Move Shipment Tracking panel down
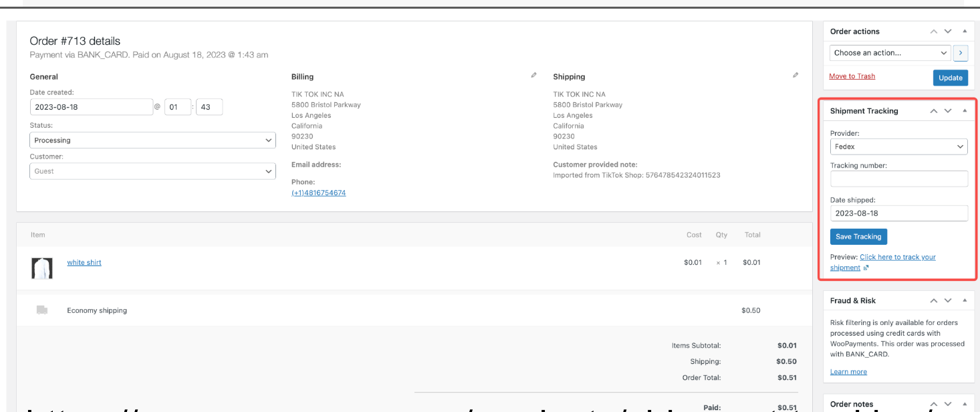Screen dimensions: 980x412 coord(948,111)
